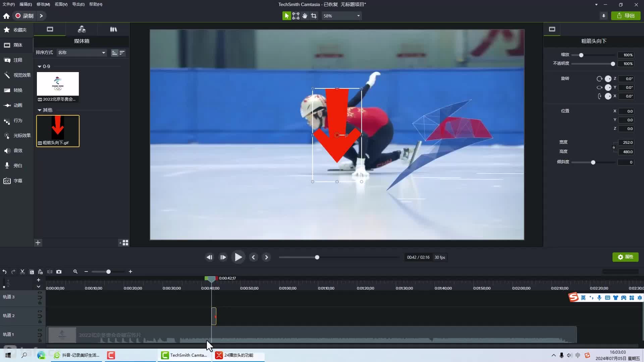Adjust the 不透明度 opacity slider
This screenshot has height=362, width=644.
click(593, 64)
